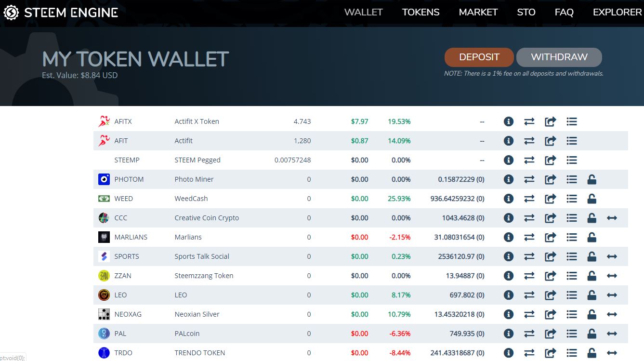Click the delegate arrows icon for PAL
The width and height of the screenshot is (644, 361).
612,334
